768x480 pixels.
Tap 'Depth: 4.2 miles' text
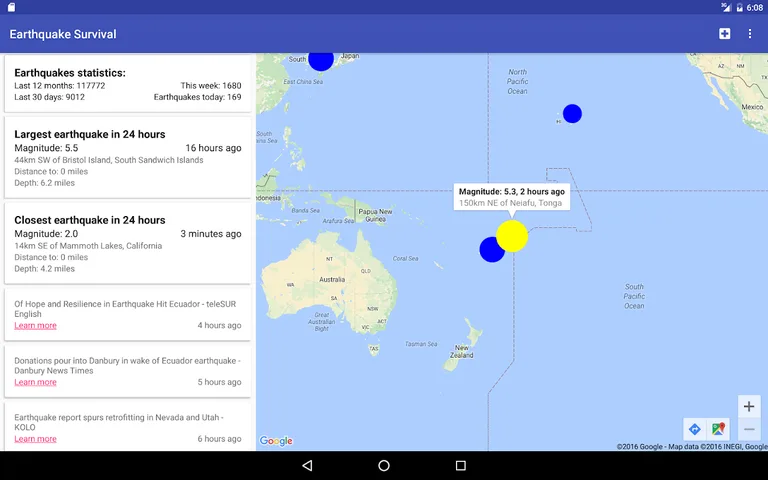[x=45, y=269]
